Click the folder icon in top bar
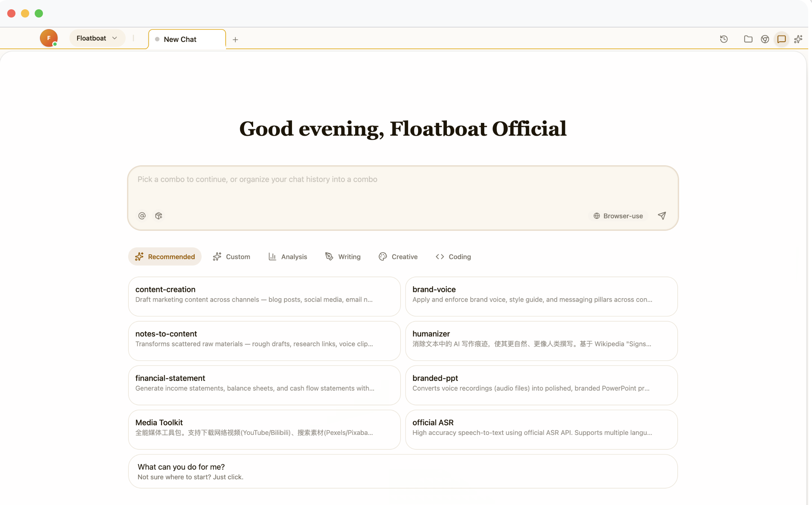The image size is (812, 505). point(748,39)
